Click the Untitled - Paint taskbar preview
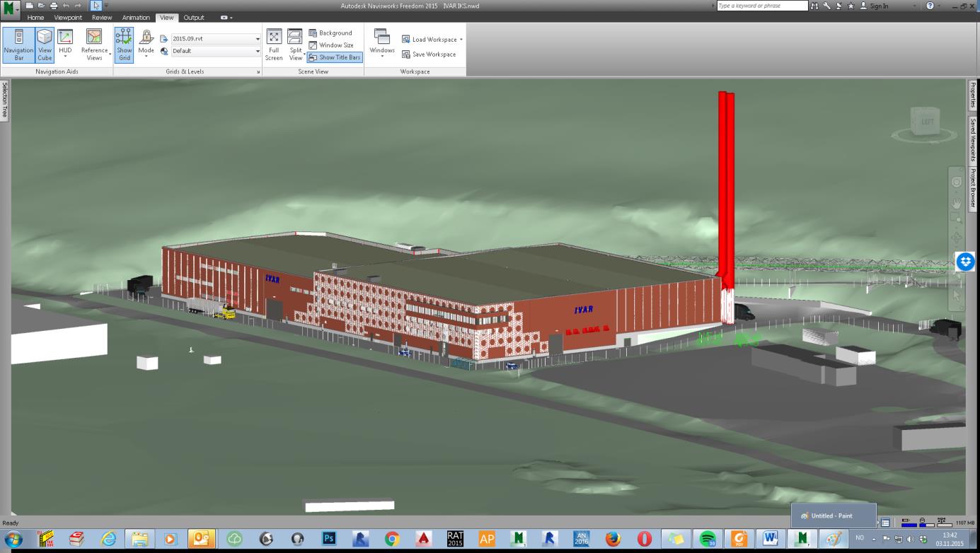This screenshot has height=553, width=980. [x=834, y=516]
